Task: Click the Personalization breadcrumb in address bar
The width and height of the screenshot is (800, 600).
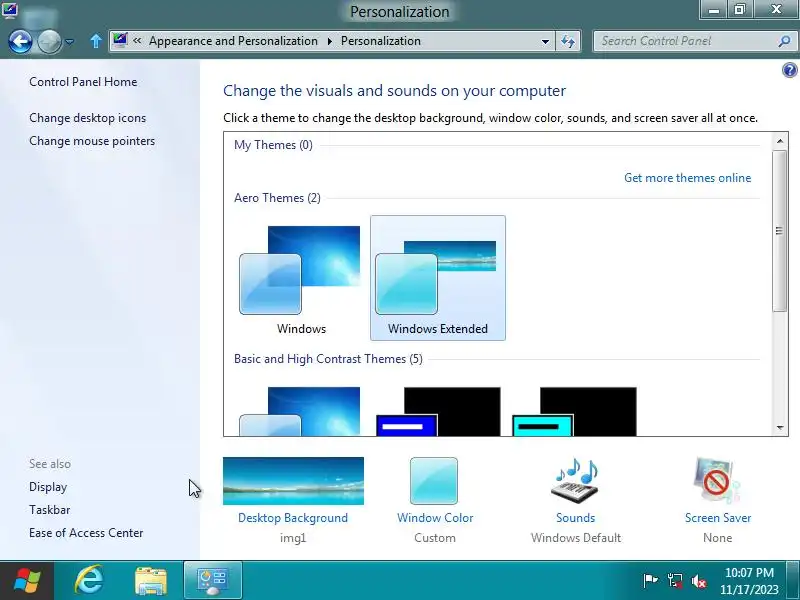Action: (381, 41)
